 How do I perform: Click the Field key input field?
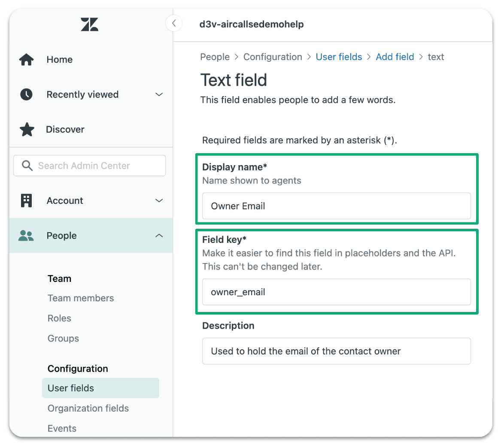point(336,292)
